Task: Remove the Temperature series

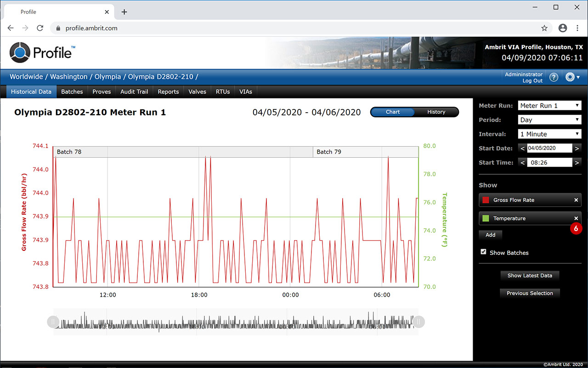Action: point(576,218)
